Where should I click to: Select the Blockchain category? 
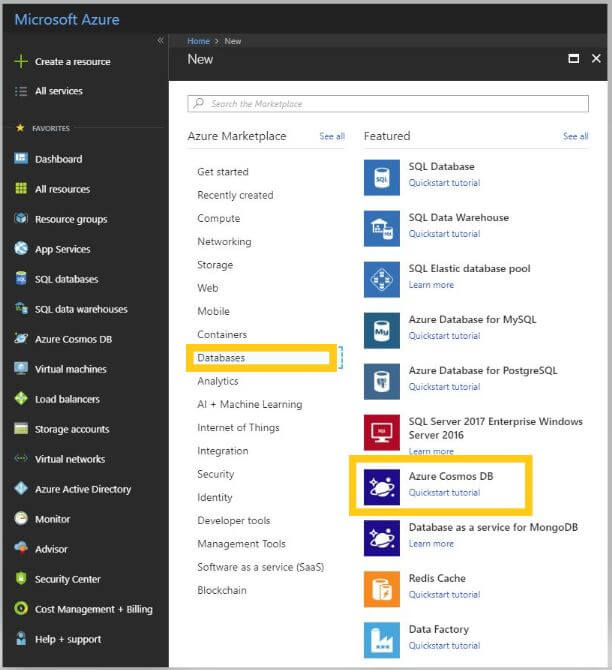point(221,591)
